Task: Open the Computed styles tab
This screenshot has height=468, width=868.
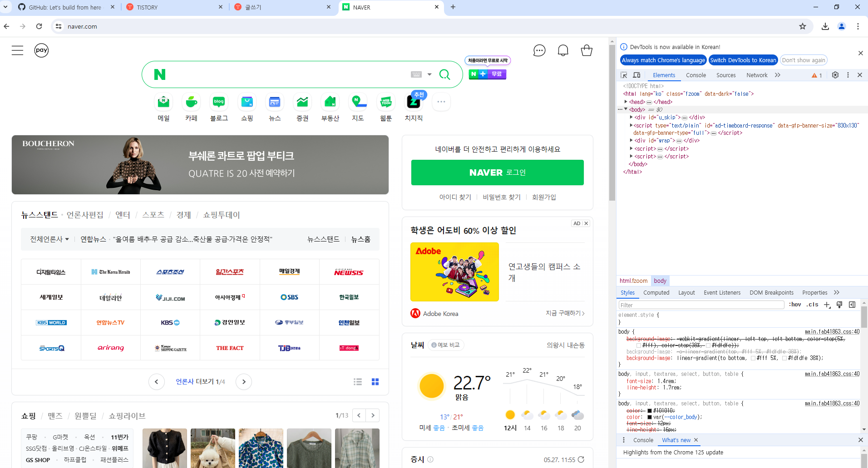Action: coord(656,293)
